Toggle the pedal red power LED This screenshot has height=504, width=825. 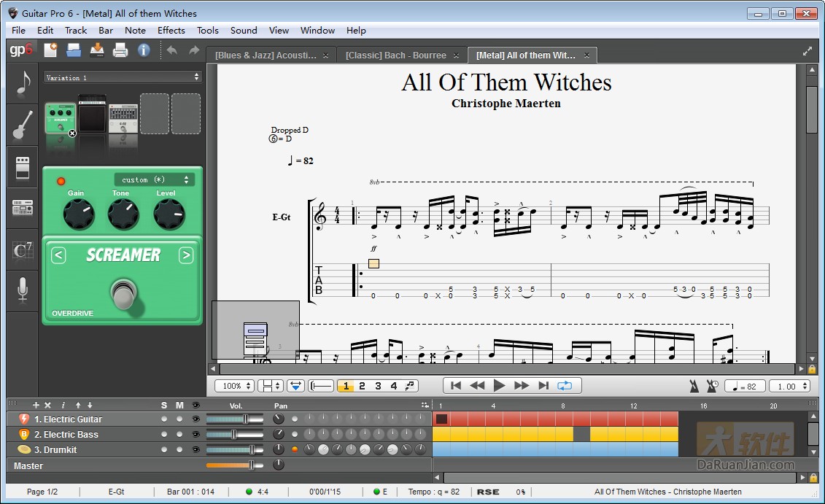61,181
